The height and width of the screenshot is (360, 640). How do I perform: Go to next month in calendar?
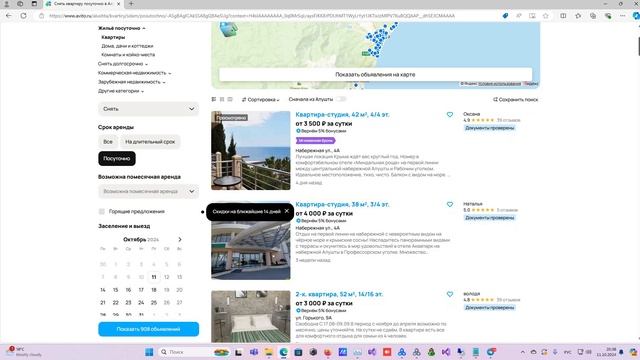(180, 240)
